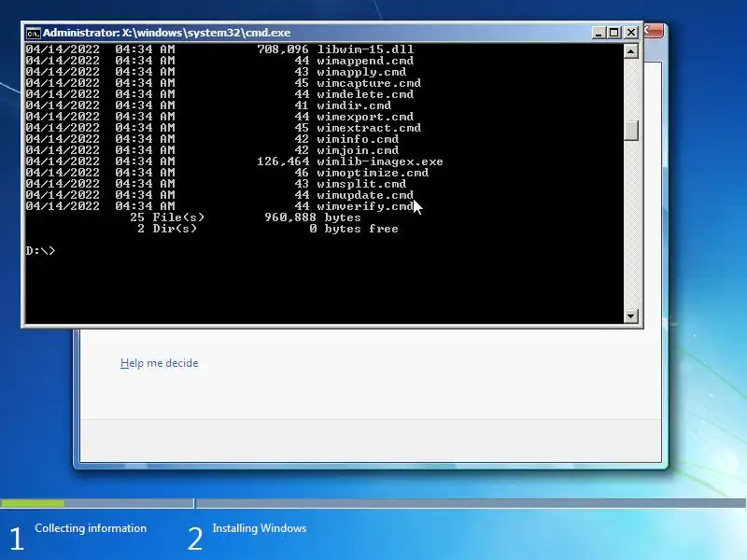
Task: Click the wimcapture.cmd file name
Action: tap(369, 83)
